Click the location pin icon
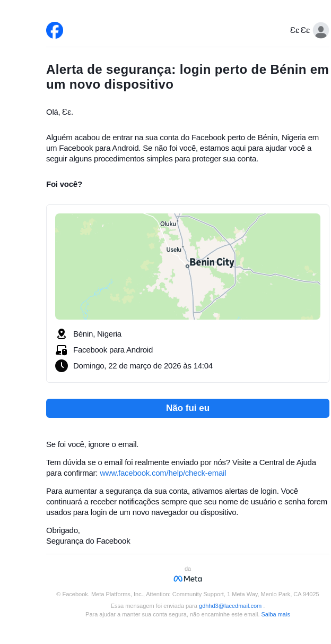This screenshot has width=331, height=644. pyautogui.click(x=62, y=334)
